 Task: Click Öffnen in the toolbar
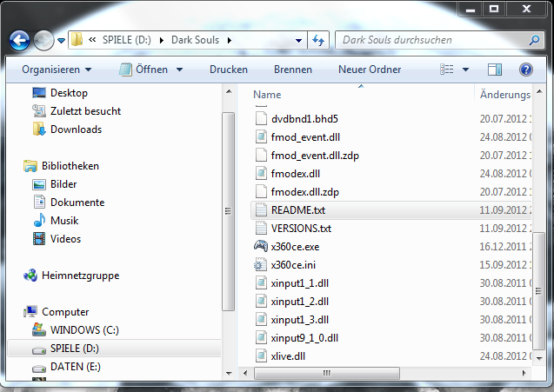(x=144, y=70)
